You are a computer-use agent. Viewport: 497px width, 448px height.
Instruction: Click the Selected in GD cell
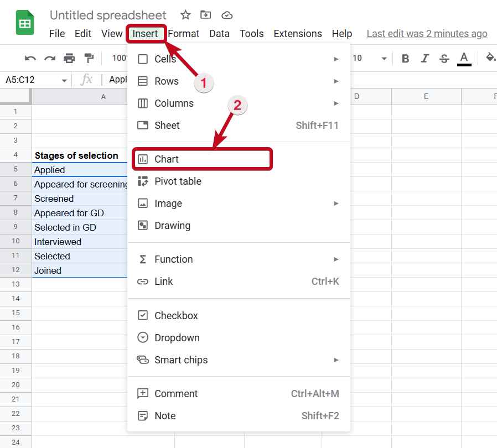pyautogui.click(x=80, y=227)
